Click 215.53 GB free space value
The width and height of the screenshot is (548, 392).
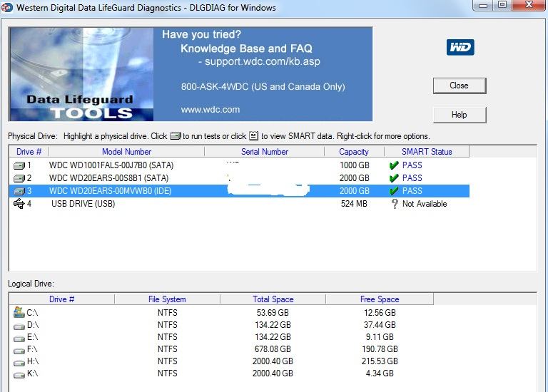[380, 361]
